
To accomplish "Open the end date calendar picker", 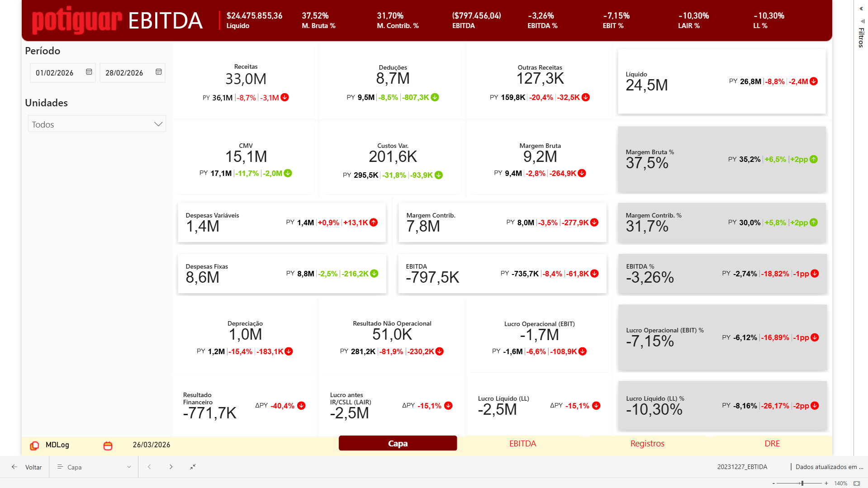I will (x=158, y=72).
